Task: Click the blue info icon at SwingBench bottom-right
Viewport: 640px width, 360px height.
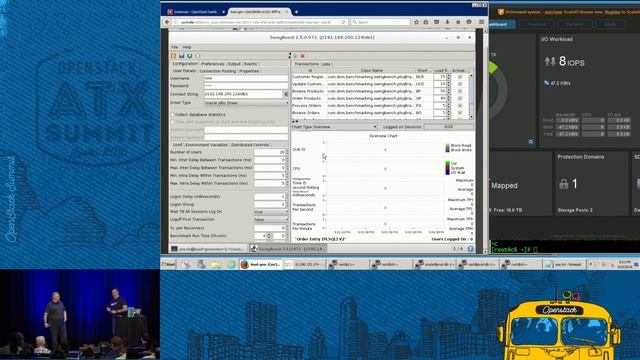Action: pyautogui.click(x=470, y=249)
